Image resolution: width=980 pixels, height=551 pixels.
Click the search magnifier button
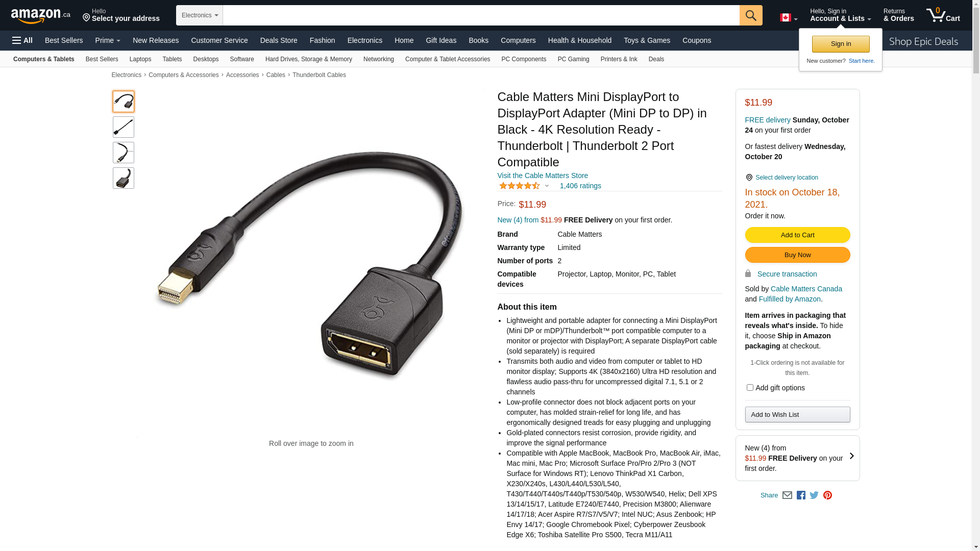751,15
